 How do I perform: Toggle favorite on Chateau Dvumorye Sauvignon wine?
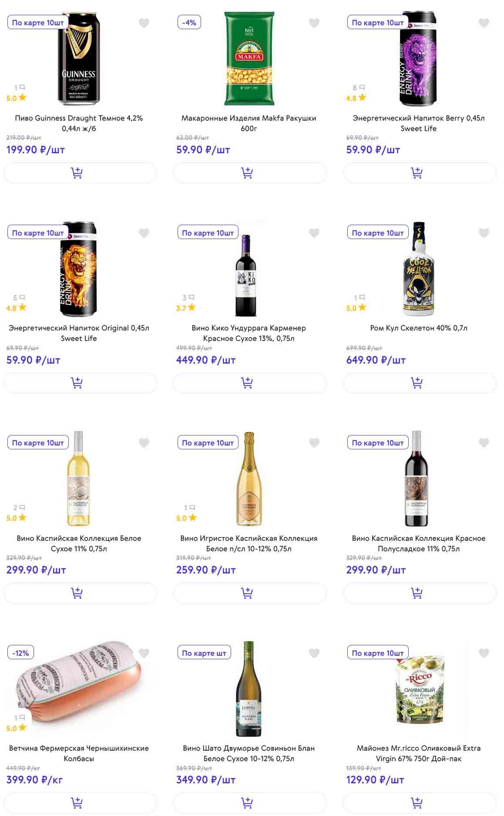314,653
